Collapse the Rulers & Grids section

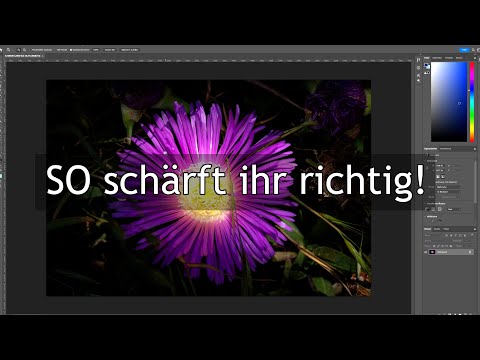click(425, 203)
